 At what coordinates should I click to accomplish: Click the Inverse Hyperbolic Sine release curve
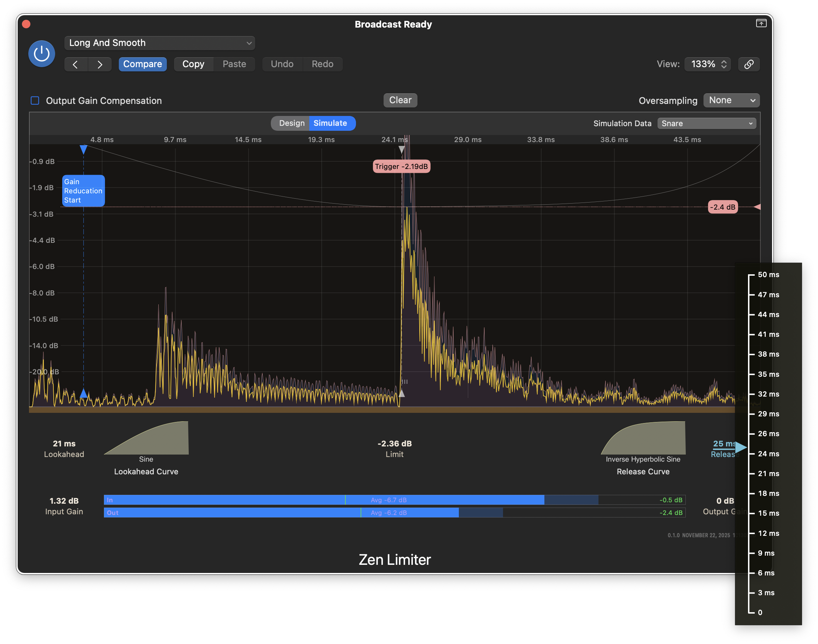(x=643, y=439)
